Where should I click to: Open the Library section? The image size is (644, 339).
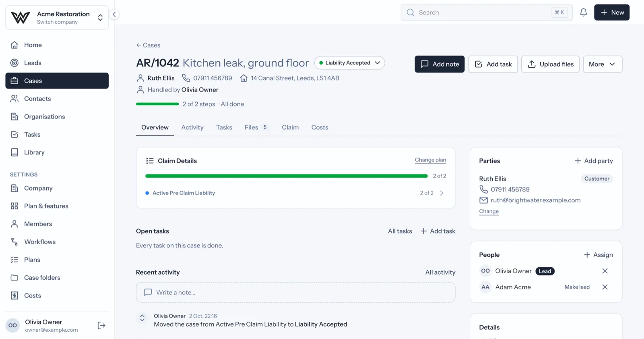pos(57,152)
